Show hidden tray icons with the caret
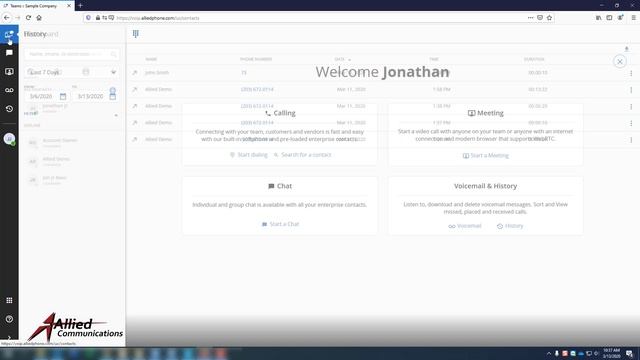This screenshot has width=640, height=360. click(x=549, y=353)
